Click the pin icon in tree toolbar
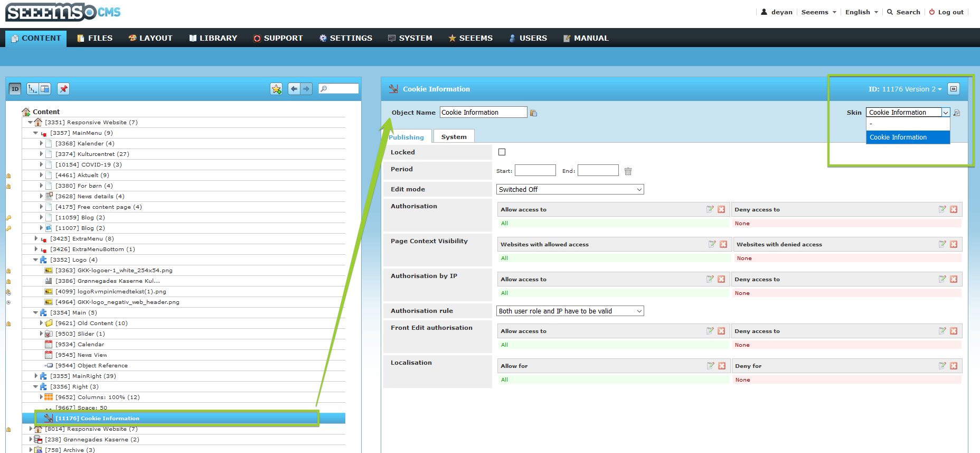The width and height of the screenshot is (980, 453). (x=63, y=89)
